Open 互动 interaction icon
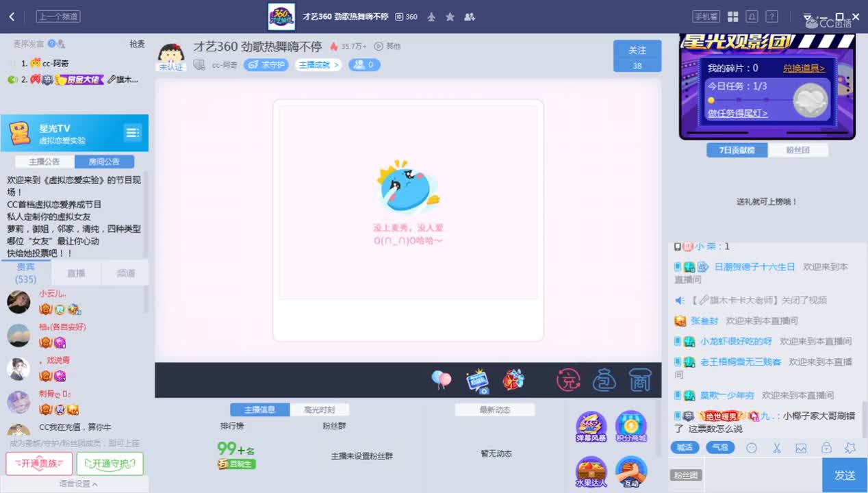The height and width of the screenshot is (493, 868). pyautogui.click(x=630, y=472)
